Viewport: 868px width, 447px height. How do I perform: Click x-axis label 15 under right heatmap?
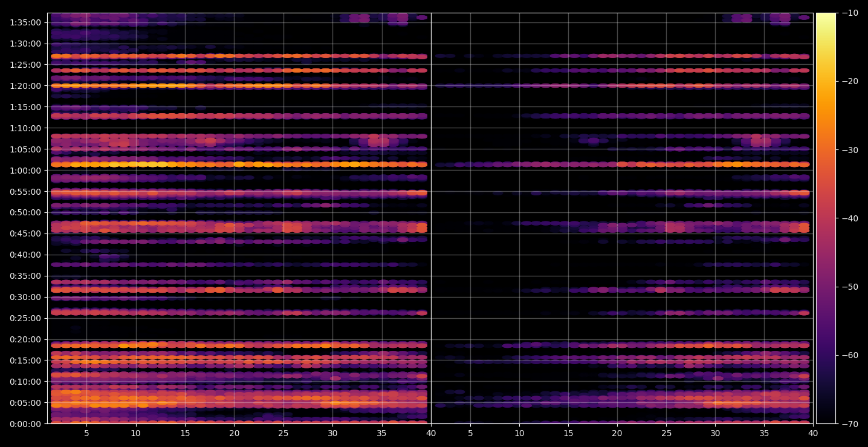click(568, 434)
